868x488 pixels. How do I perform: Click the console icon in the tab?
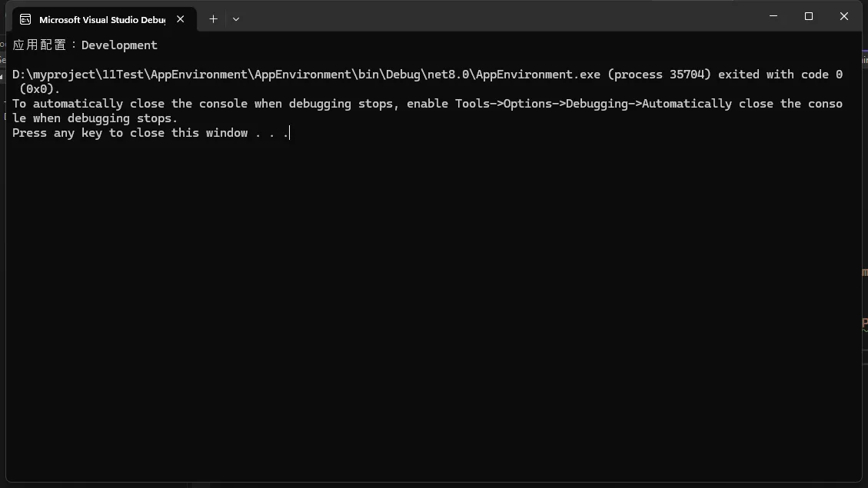(26, 19)
